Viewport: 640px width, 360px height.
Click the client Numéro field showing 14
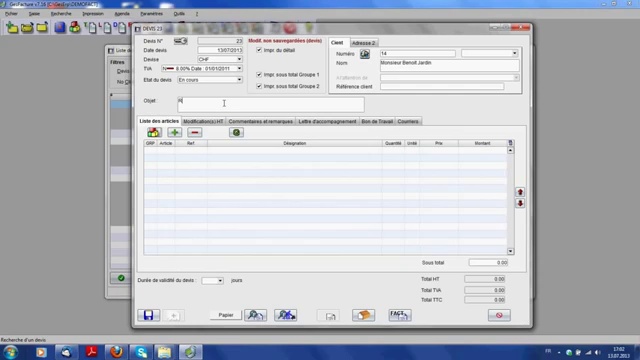coord(418,53)
